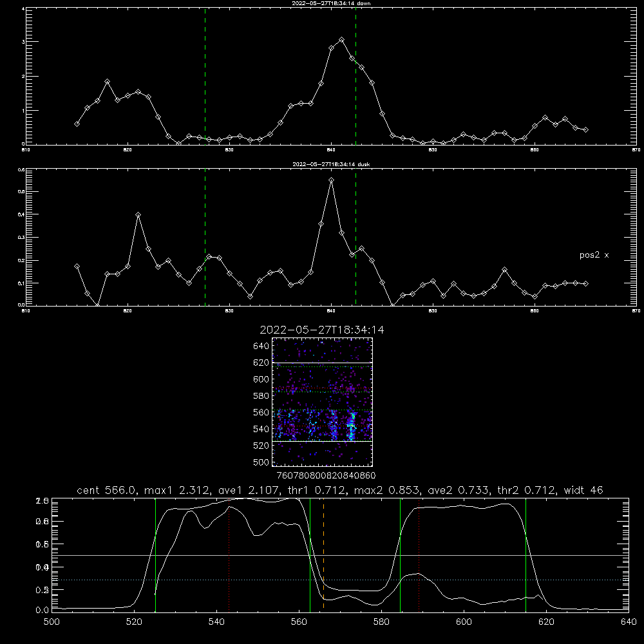Click 'widt 46' in the bottom plot title
The image size is (644, 644).
pyautogui.click(x=583, y=490)
